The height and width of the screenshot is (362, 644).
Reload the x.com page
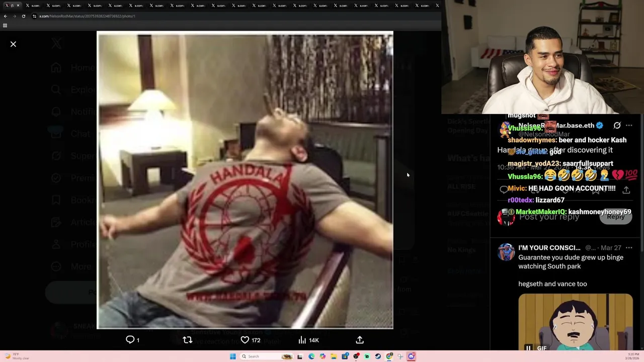[x=23, y=16]
